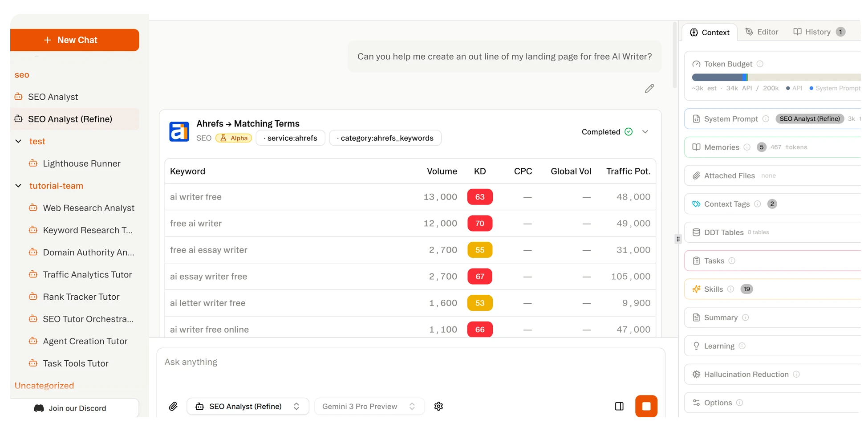Edit the user message via pencil icon
This screenshot has height=432, width=868.
pyautogui.click(x=649, y=88)
